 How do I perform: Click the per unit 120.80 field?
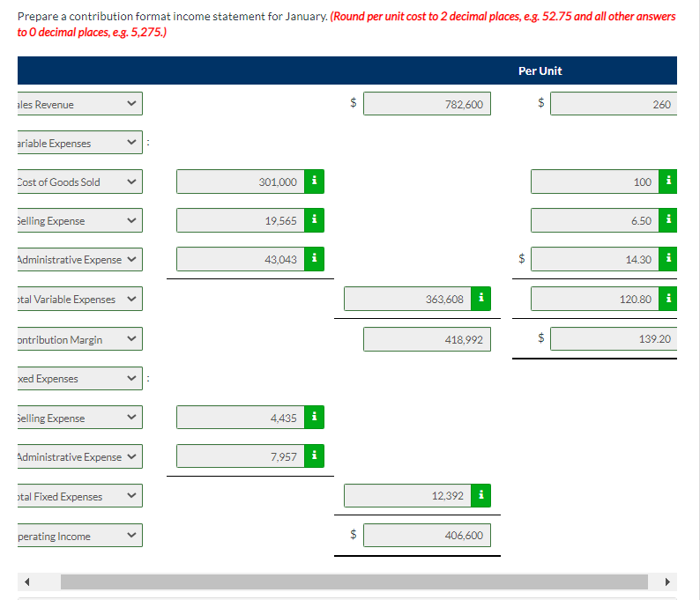594,299
